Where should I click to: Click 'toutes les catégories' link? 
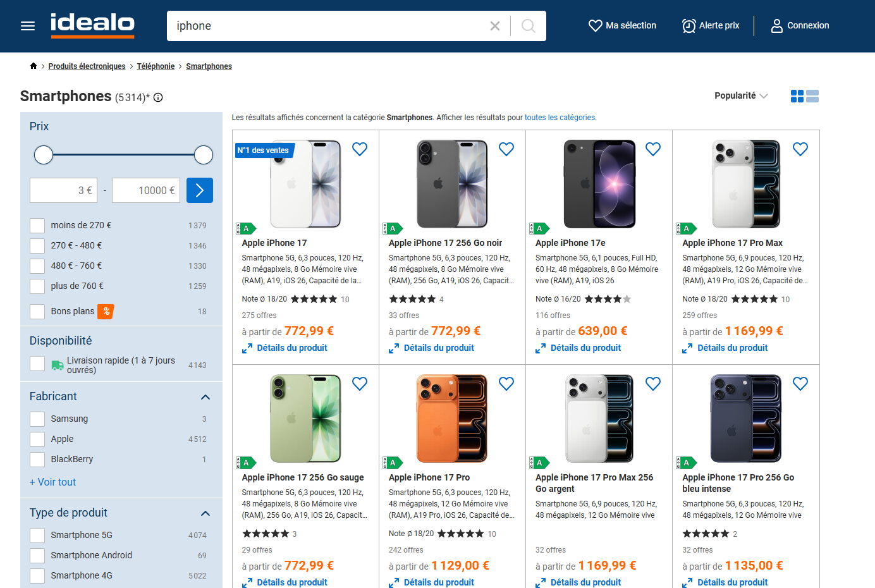click(x=560, y=118)
